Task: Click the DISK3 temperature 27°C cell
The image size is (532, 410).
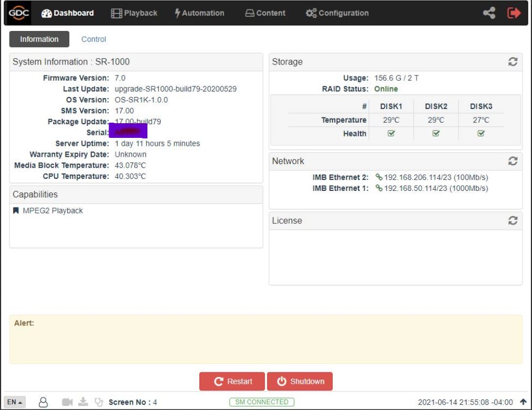Action: (481, 120)
